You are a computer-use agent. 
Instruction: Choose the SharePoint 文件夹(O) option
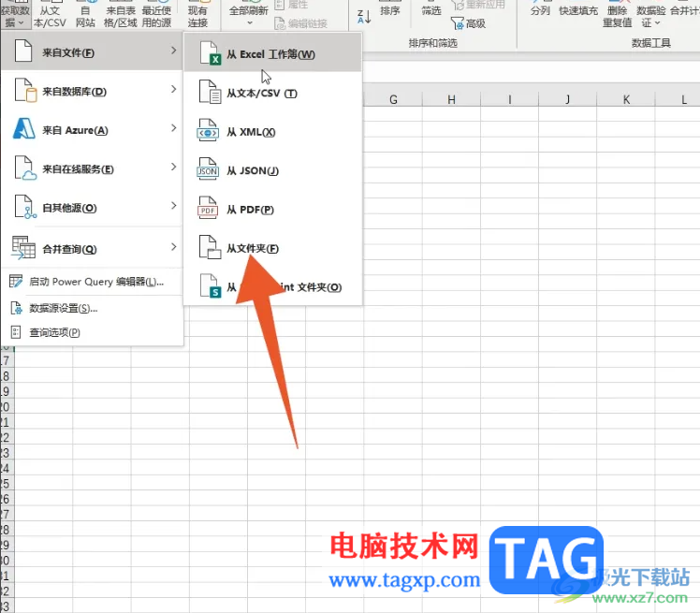tap(272, 286)
